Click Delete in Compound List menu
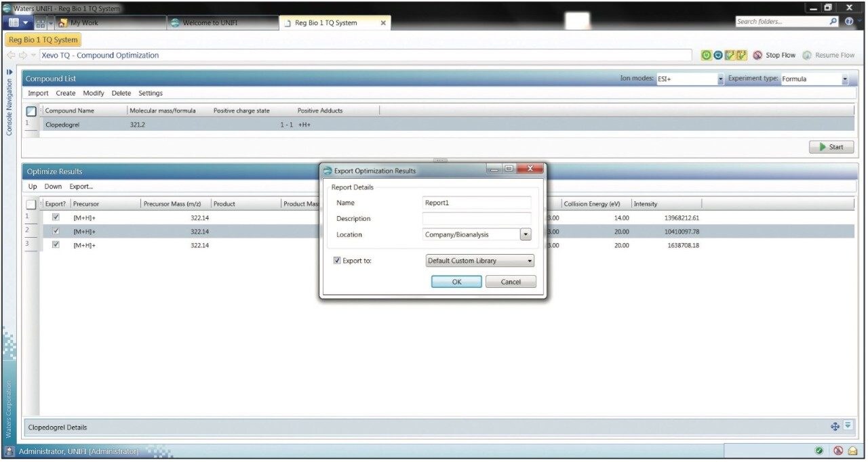 tap(121, 93)
